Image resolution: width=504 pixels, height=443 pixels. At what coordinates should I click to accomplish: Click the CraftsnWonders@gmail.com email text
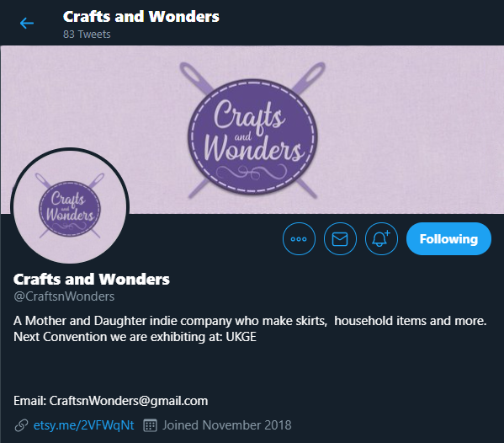[x=129, y=401]
